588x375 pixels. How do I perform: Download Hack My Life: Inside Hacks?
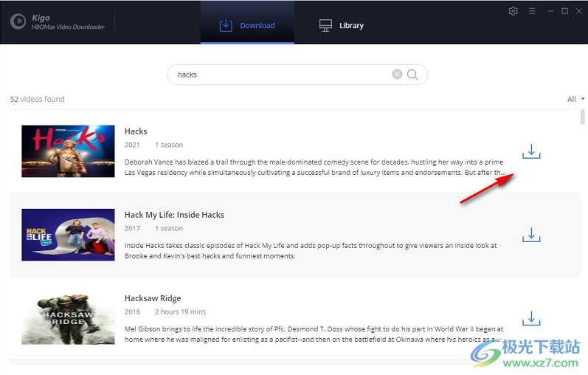click(x=531, y=235)
